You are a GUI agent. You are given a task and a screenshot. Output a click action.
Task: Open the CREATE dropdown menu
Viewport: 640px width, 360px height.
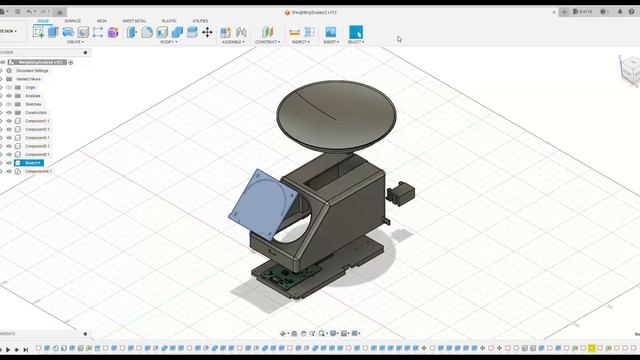pos(75,42)
